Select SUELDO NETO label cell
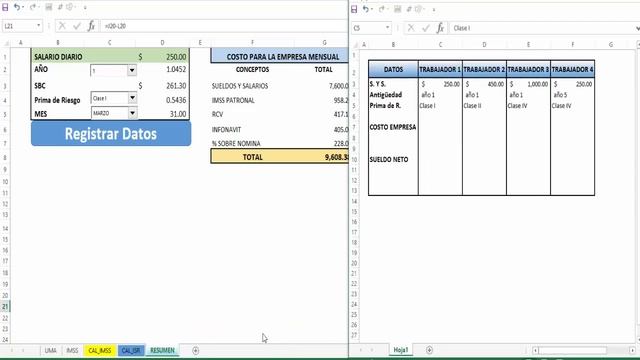640x360 pixels. [393, 160]
